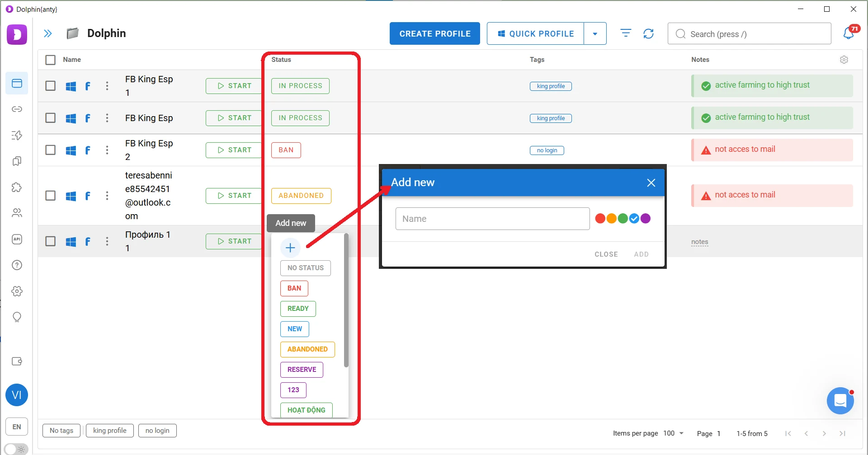Open notifications bell with 71 badge
This screenshot has height=455, width=868.
tap(849, 33)
